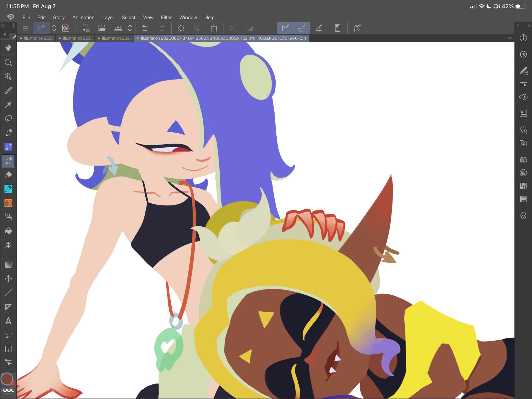Screen dimensions: 532x399
Task: Open the Information palette icon
Action: click(x=523, y=38)
